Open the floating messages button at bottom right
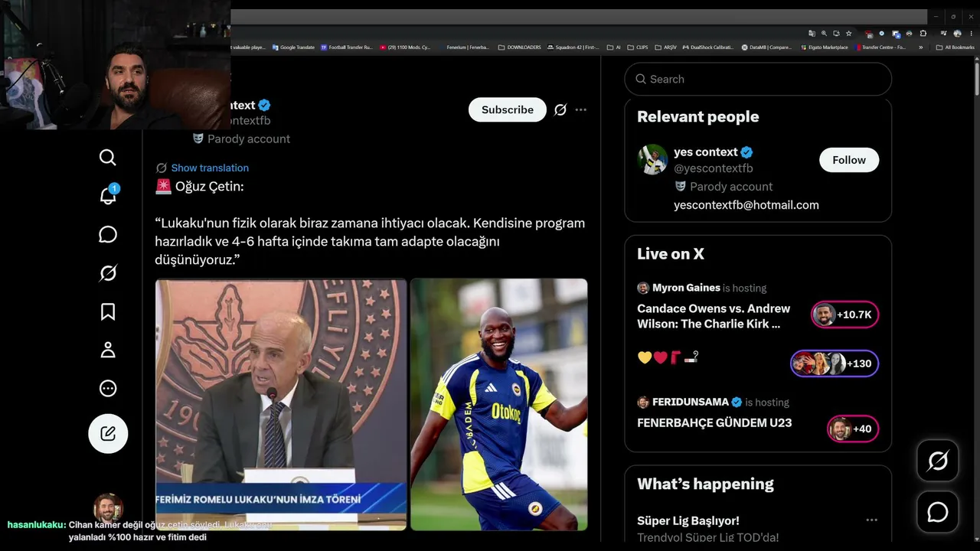The width and height of the screenshot is (980, 551). [938, 512]
